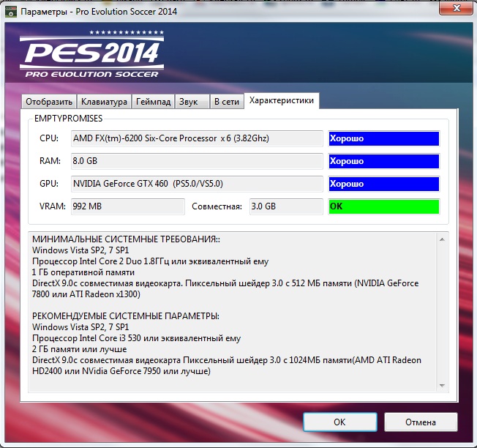
Task: Select the Геймпад tab
Action: (x=153, y=101)
